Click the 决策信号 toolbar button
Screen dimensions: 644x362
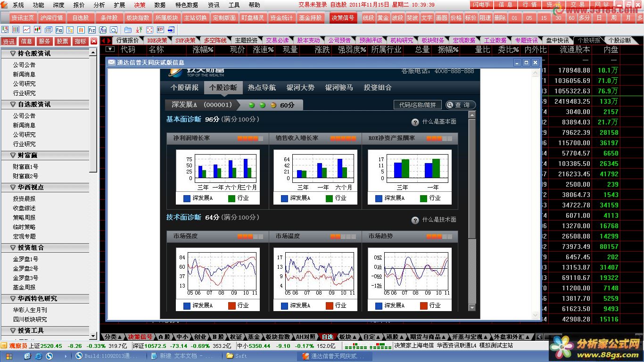pos(343,18)
